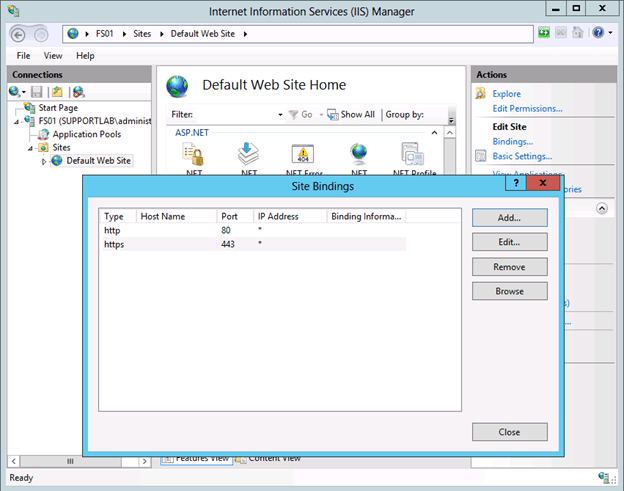Image resolution: width=624 pixels, height=491 pixels.
Task: Click the Connections scrollbar right arrow
Action: pyautogui.click(x=145, y=461)
